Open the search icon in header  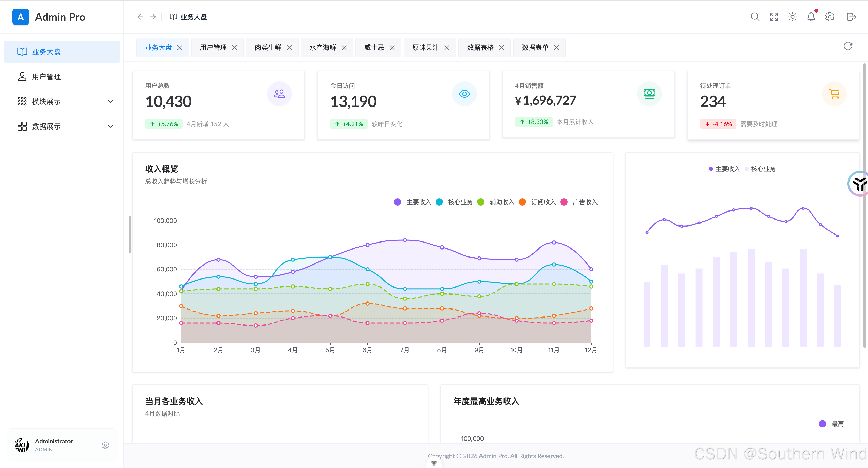pyautogui.click(x=755, y=17)
